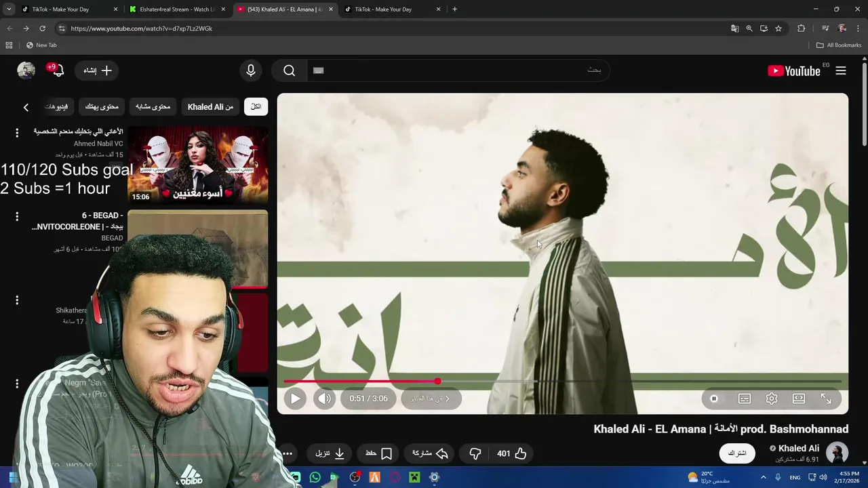Select the محتوى مشابه chip
The width and height of the screenshot is (868, 488).
coord(153,106)
